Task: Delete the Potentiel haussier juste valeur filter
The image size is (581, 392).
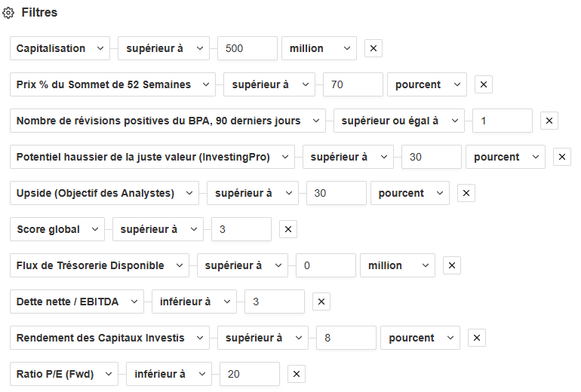Action: (562, 157)
